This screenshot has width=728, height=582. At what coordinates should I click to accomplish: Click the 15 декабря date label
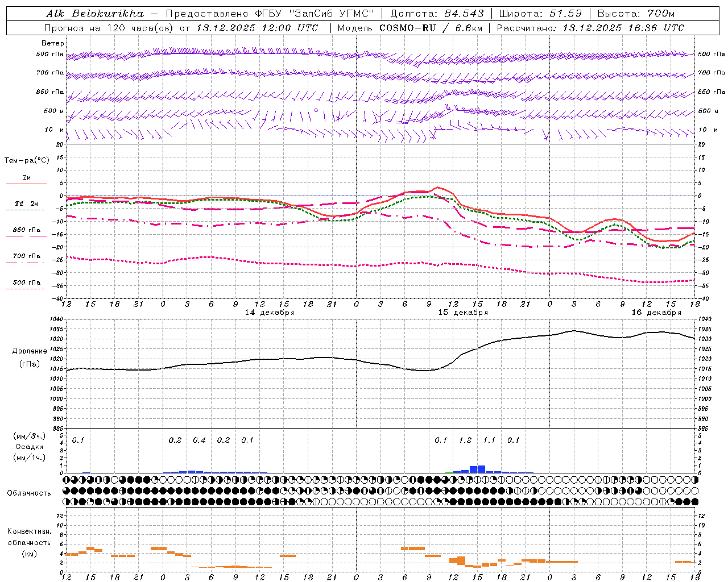click(x=463, y=313)
